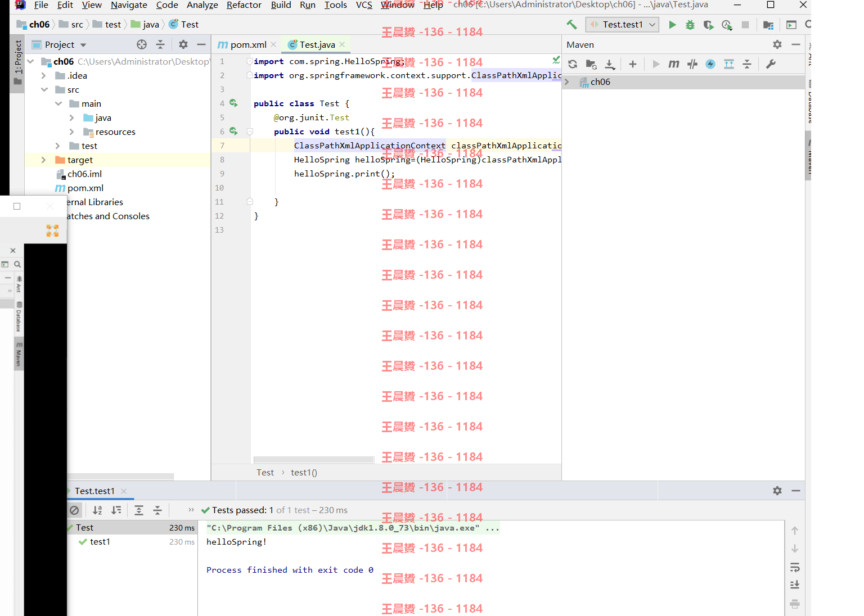Collapse the main folder
864x616 pixels.
58,103
